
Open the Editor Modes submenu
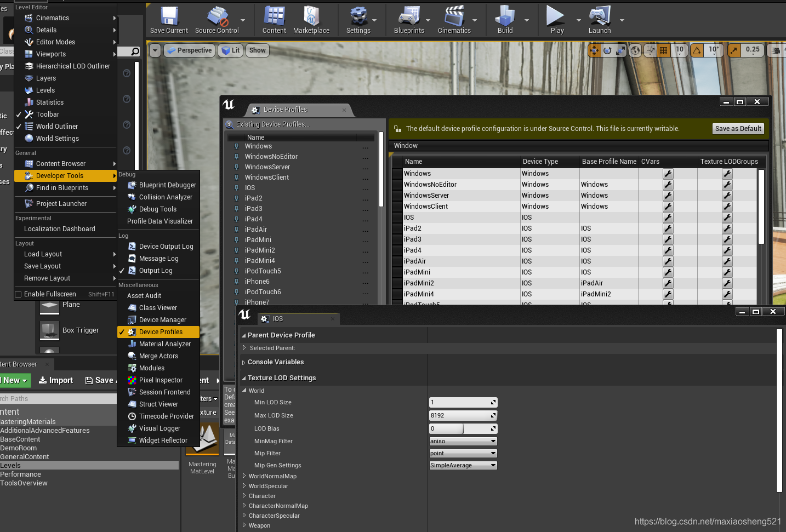click(66, 42)
